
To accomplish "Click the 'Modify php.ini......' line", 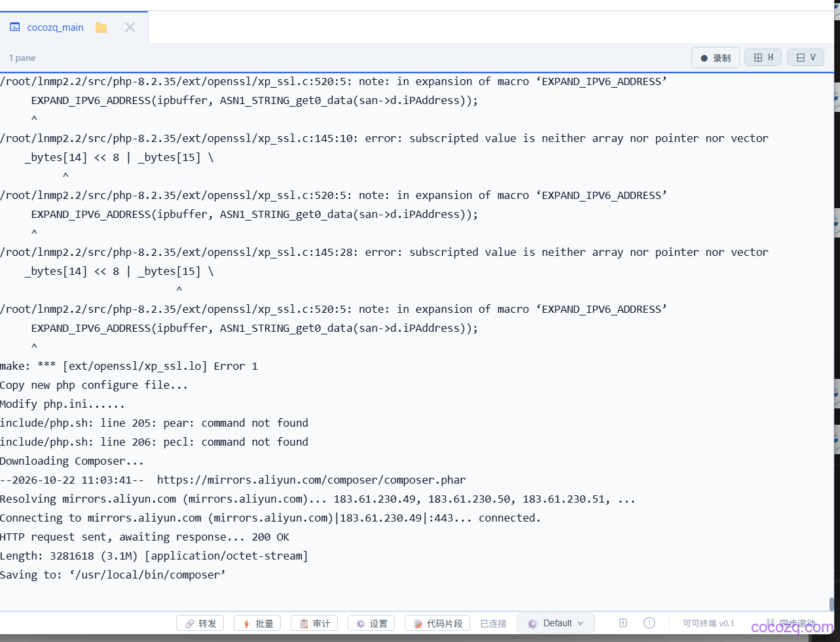I will [62, 404].
